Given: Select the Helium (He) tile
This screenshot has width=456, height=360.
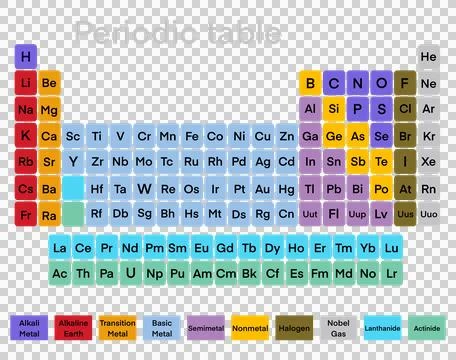Looking at the screenshot, I should pyautogui.click(x=428, y=57).
